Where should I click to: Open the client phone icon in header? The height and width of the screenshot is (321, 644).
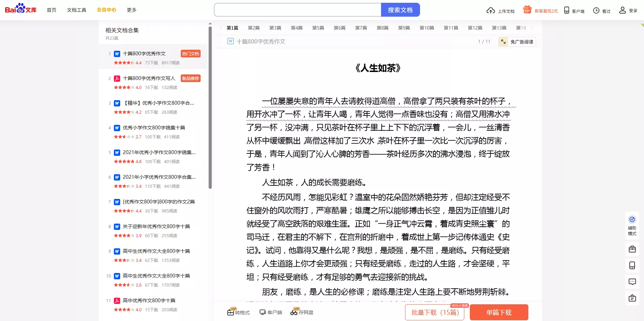click(x=567, y=10)
